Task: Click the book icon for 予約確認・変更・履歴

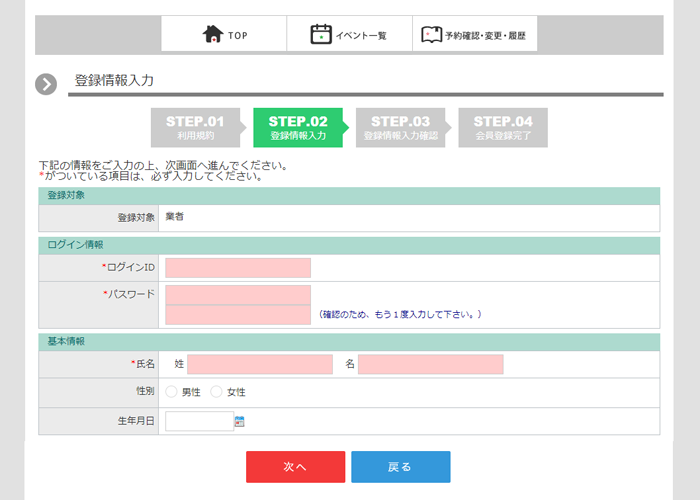Action: [430, 35]
